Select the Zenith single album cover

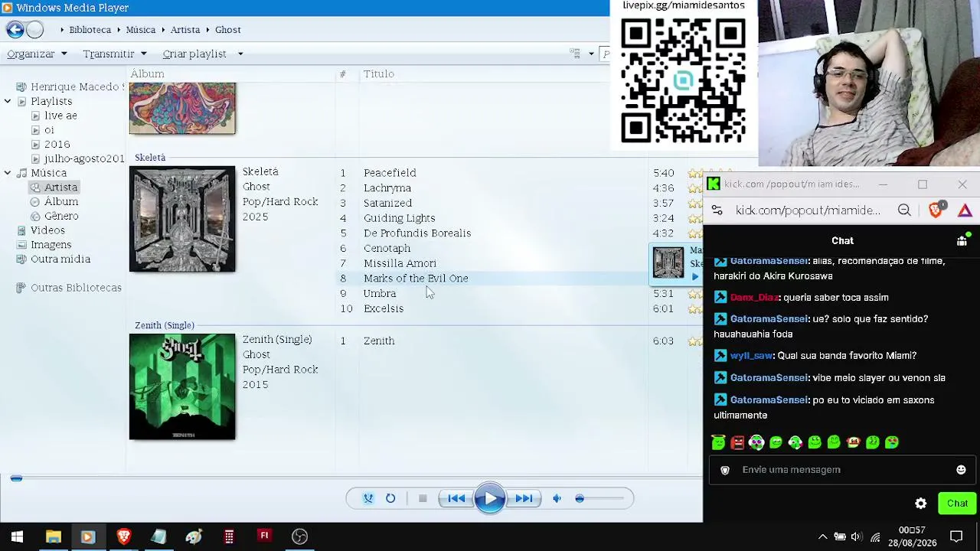[182, 386]
